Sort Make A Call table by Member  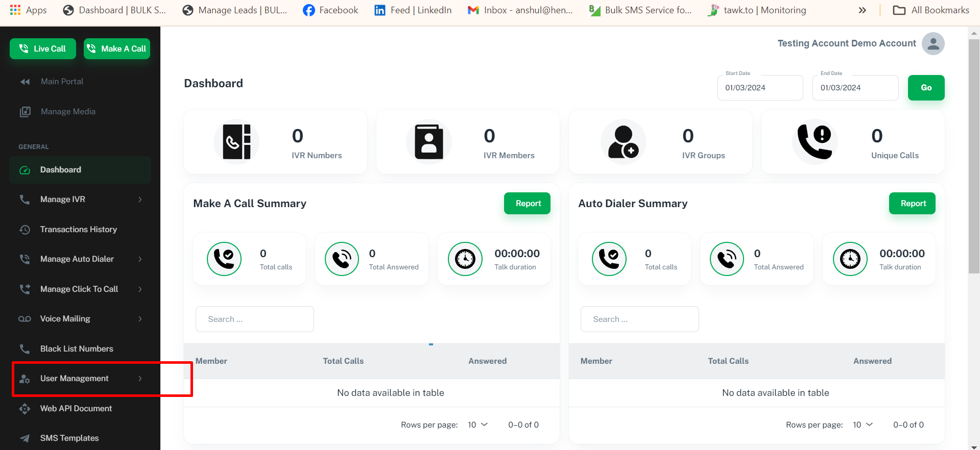[211, 361]
